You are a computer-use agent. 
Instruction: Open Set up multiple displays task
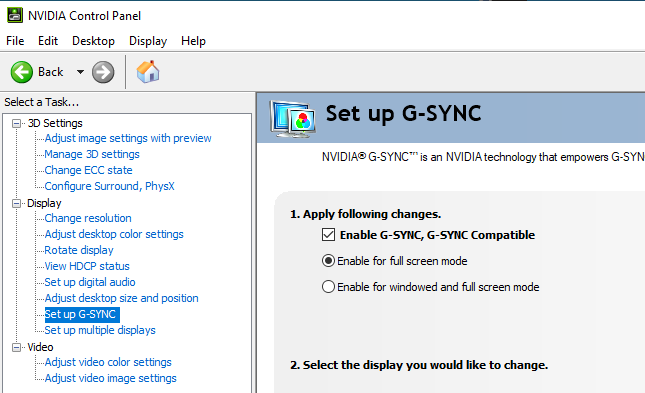100,330
